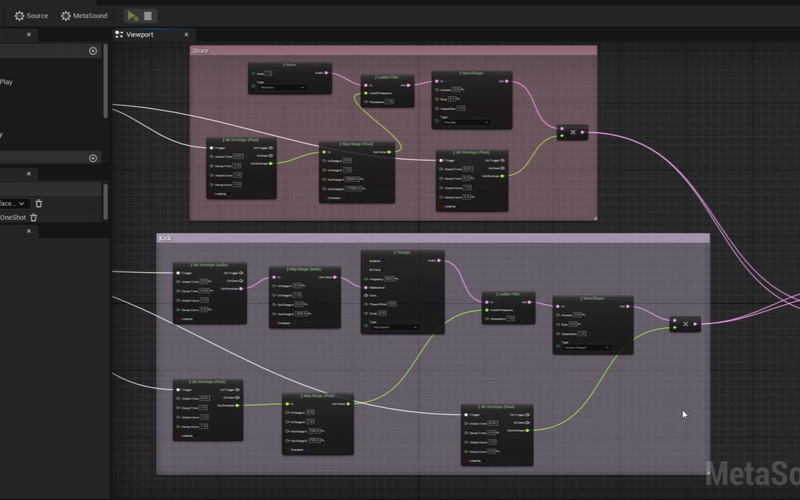
Task: Select the multiply node in Kick group
Action: pos(685,324)
